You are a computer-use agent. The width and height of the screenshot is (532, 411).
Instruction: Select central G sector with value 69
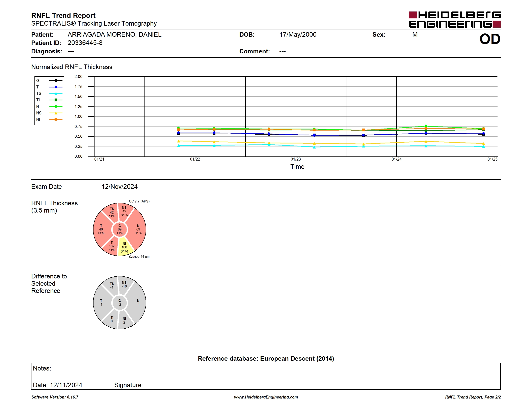(120, 229)
